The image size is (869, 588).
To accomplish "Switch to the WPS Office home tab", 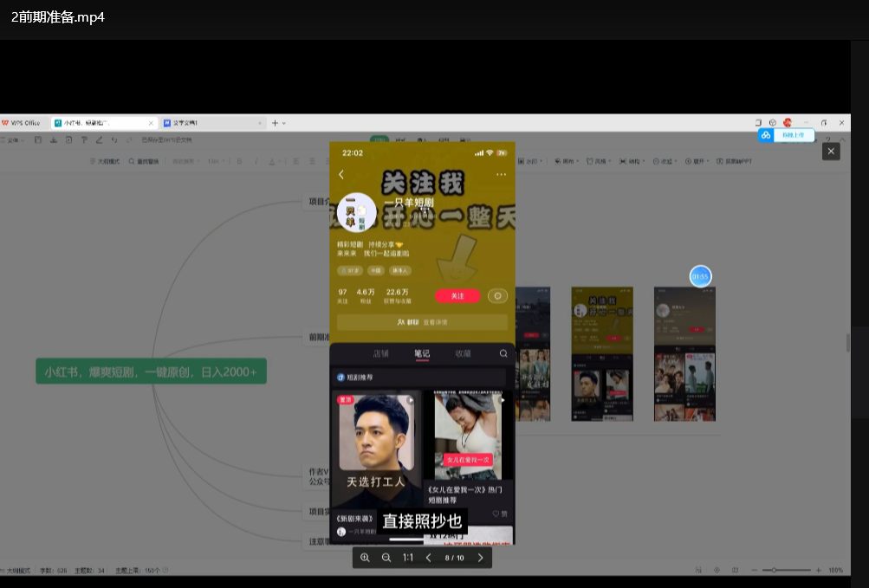I will [21, 123].
